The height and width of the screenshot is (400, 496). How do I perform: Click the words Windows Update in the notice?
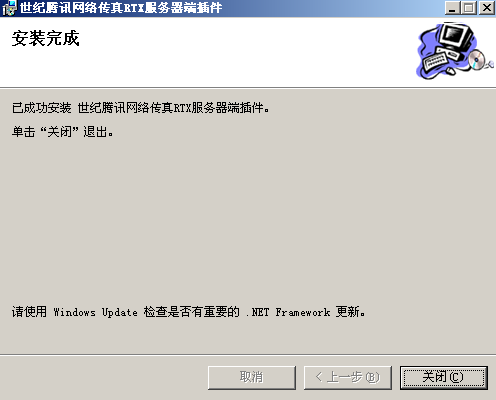click(x=95, y=312)
